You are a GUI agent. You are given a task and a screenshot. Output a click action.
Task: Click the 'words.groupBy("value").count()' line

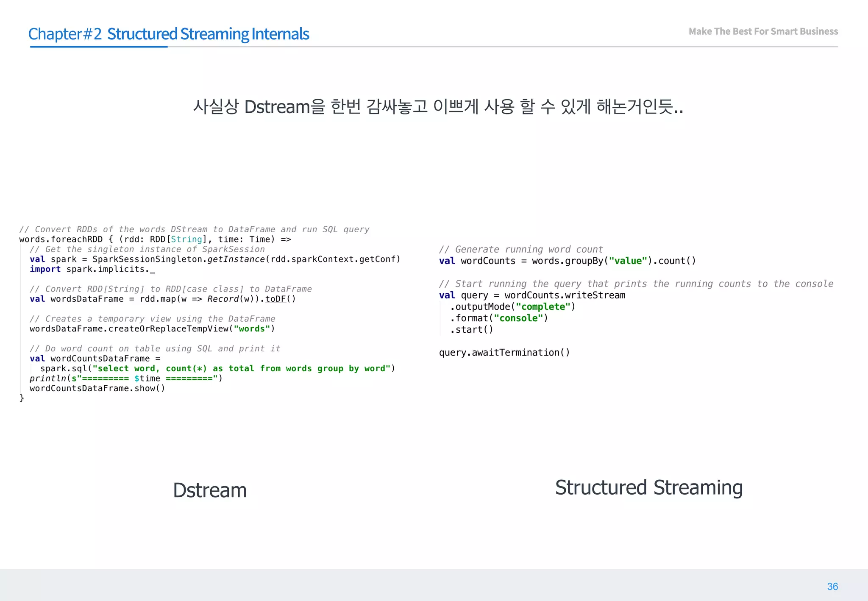568,261
